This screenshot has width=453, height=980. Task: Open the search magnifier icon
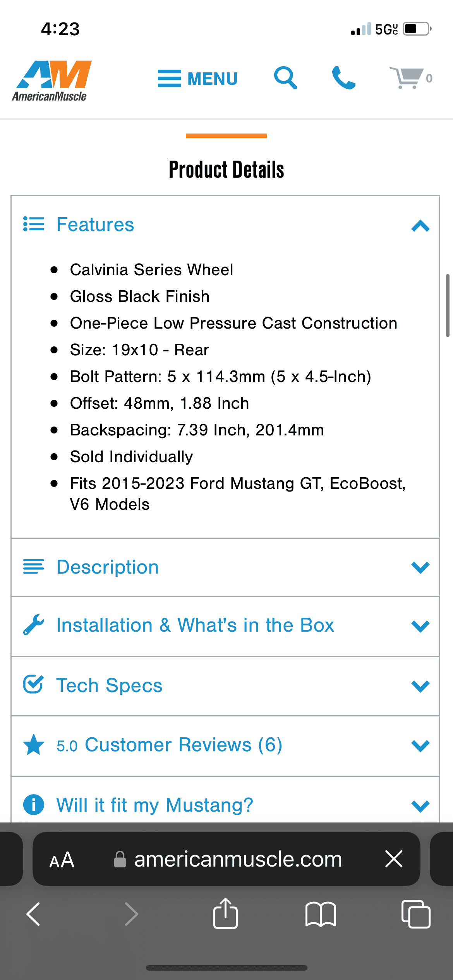(x=286, y=78)
